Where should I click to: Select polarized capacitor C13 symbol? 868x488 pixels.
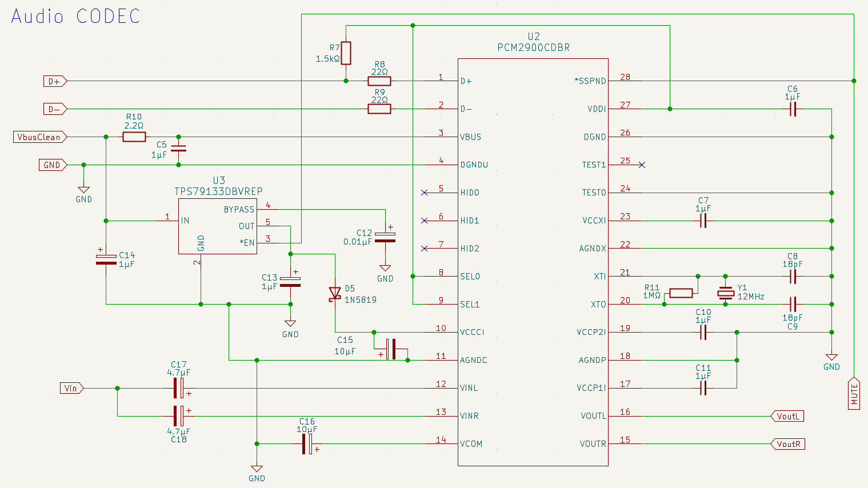tap(290, 281)
